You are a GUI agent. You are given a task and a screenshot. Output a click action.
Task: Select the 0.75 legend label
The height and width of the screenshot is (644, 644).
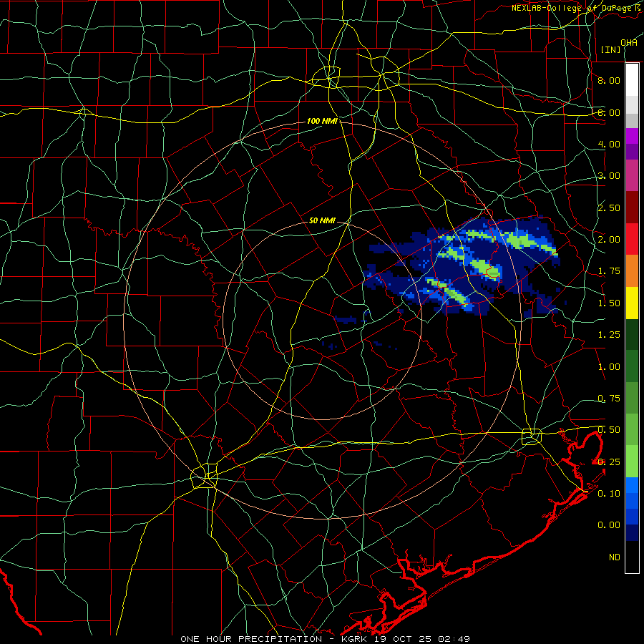pyautogui.click(x=609, y=399)
